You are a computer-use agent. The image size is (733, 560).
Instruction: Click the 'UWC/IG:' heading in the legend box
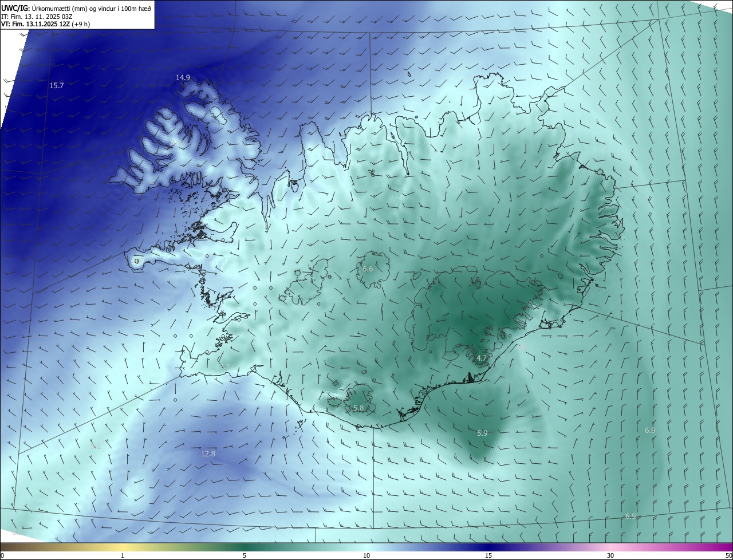click(x=15, y=8)
